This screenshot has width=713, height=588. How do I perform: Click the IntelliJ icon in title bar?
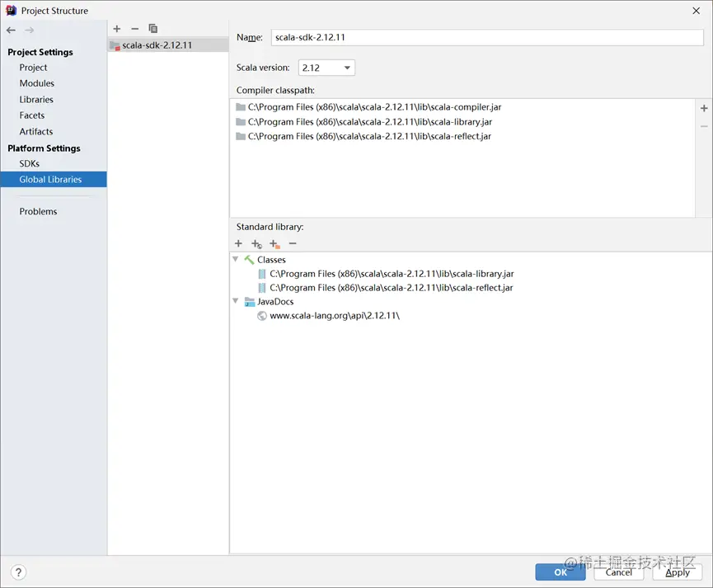point(11,11)
